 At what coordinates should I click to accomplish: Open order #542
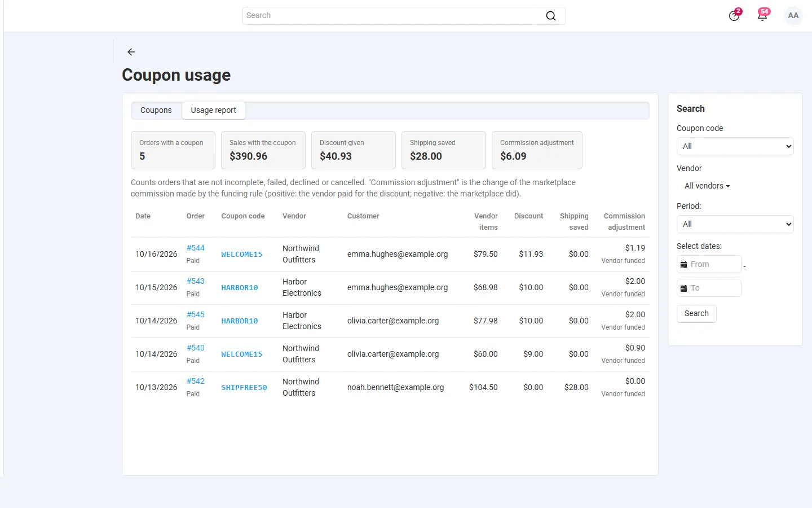point(196,381)
